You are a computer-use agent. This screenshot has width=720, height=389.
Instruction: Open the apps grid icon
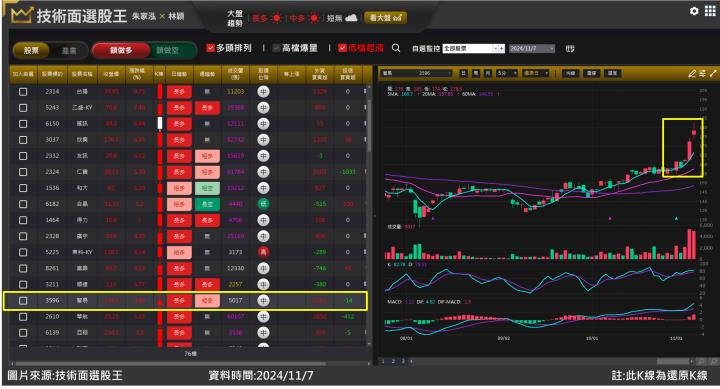[710, 11]
